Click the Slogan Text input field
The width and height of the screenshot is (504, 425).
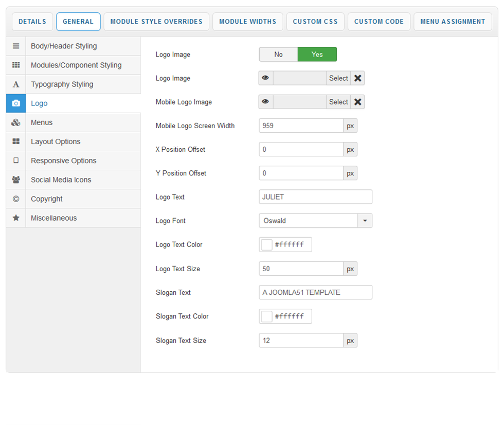(315, 292)
